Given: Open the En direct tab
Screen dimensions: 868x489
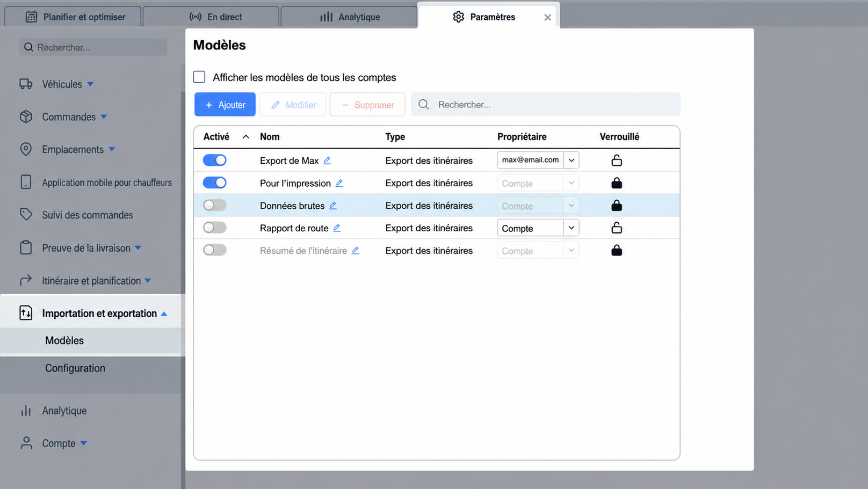Looking at the screenshot, I should [211, 17].
